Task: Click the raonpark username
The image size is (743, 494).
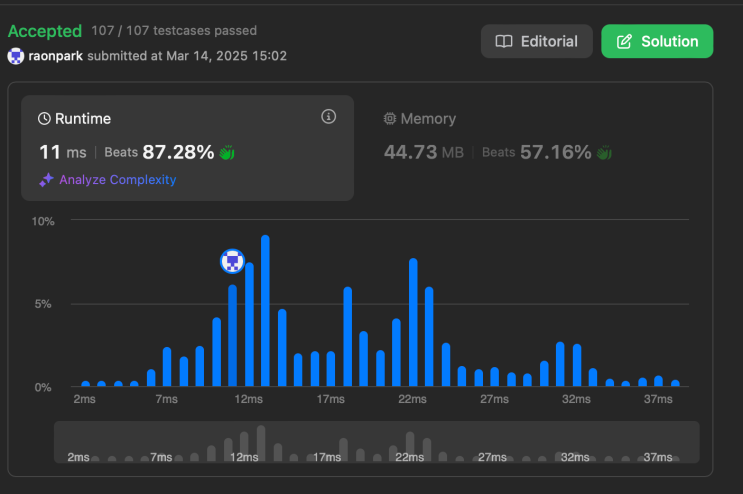Action: tap(55, 56)
